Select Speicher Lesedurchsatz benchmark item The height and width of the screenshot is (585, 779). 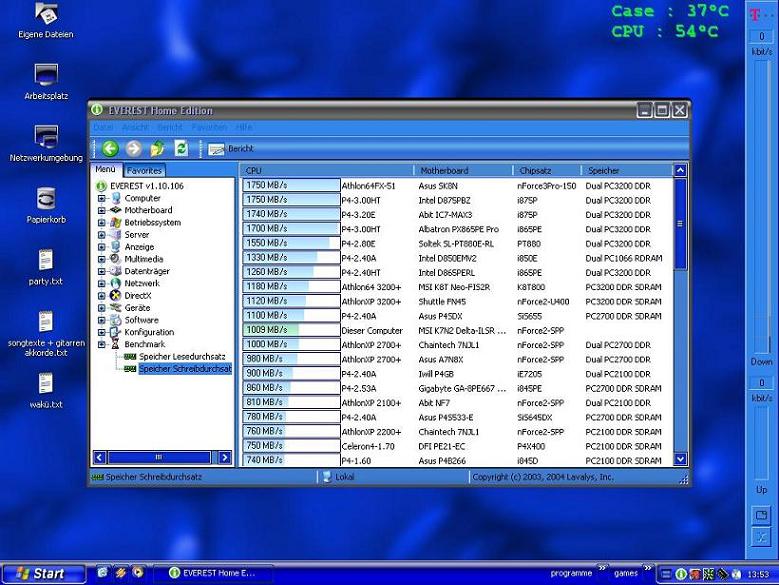182,357
